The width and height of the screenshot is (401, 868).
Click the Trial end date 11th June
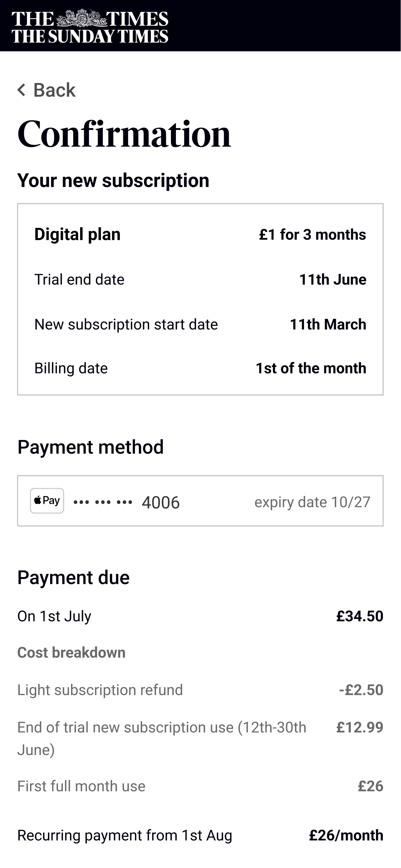(332, 279)
